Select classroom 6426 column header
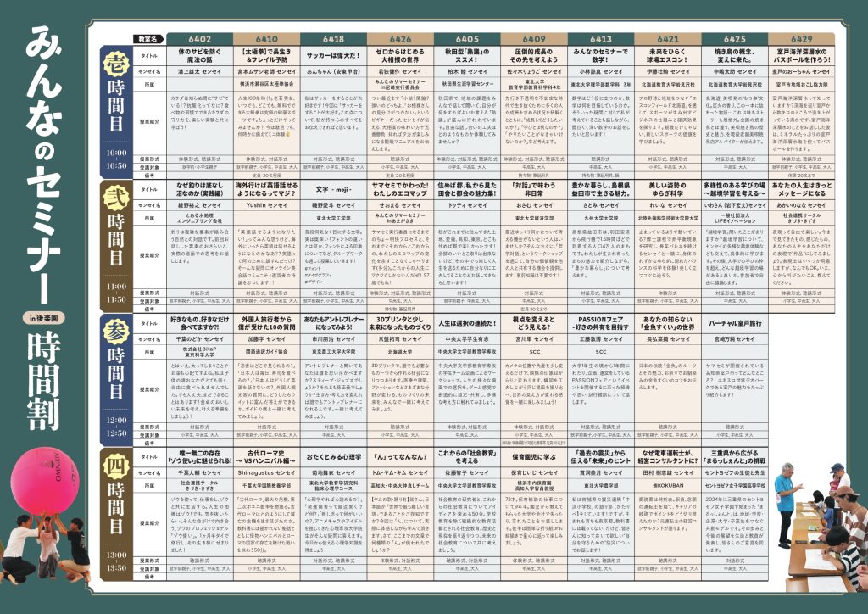 click(x=400, y=39)
